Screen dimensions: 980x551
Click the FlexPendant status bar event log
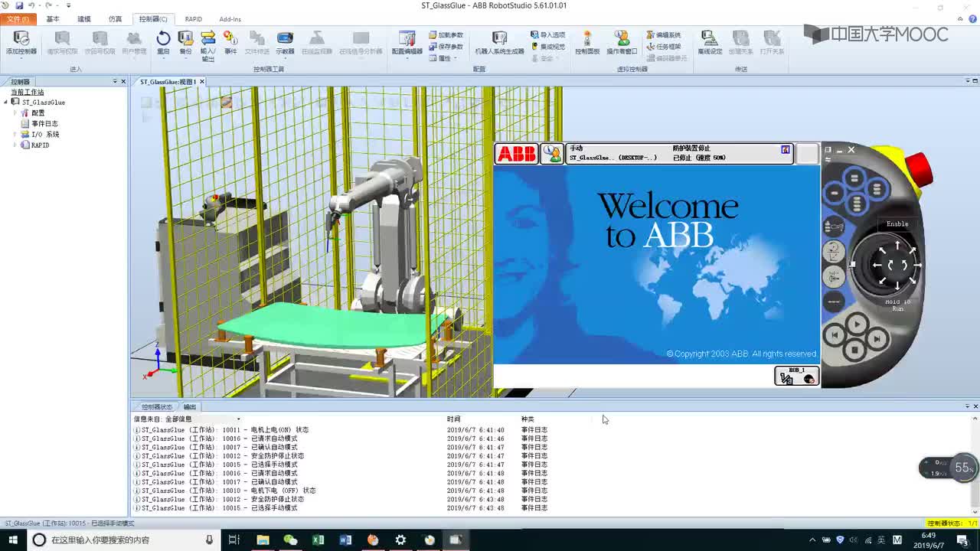[680, 153]
